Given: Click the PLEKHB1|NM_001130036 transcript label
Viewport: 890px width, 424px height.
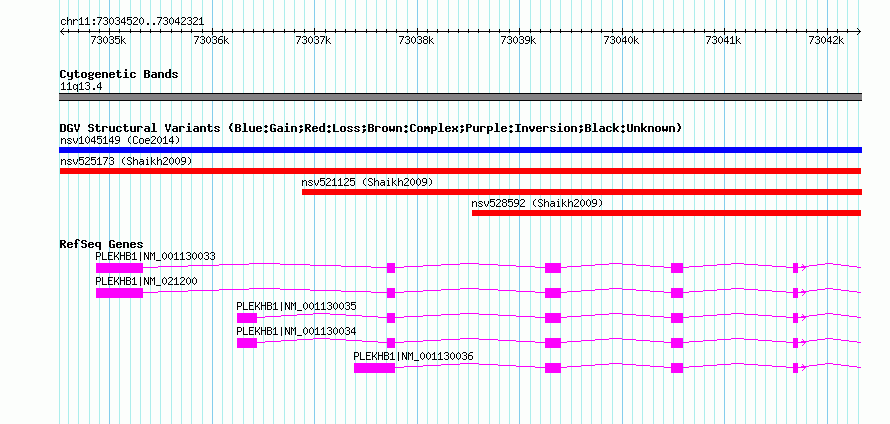Looking at the screenshot, I should tap(414, 356).
